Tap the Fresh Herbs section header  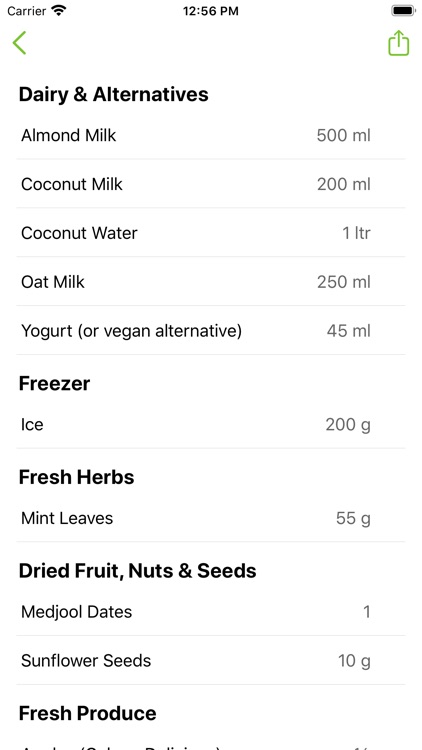click(77, 477)
